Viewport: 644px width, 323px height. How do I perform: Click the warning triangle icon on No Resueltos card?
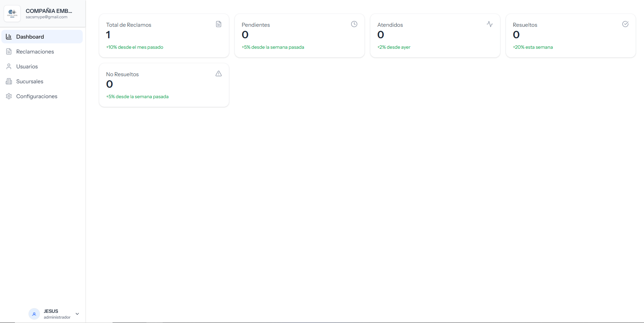tap(219, 73)
